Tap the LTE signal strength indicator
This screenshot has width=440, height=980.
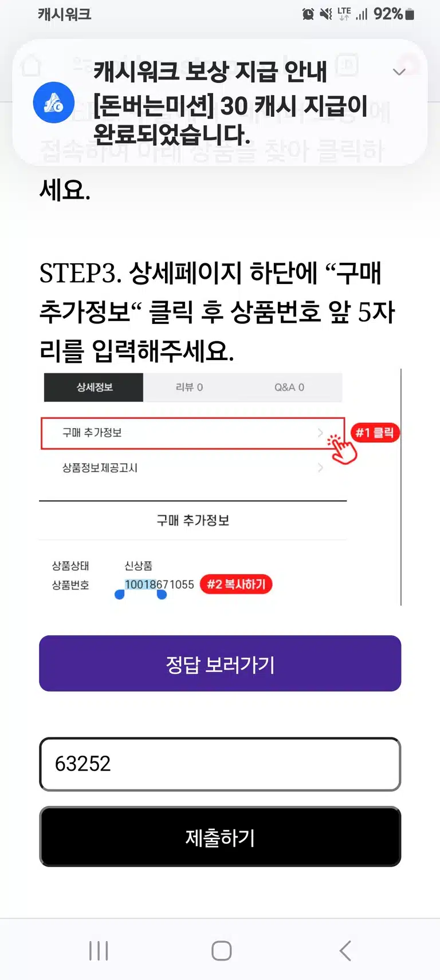click(362, 14)
